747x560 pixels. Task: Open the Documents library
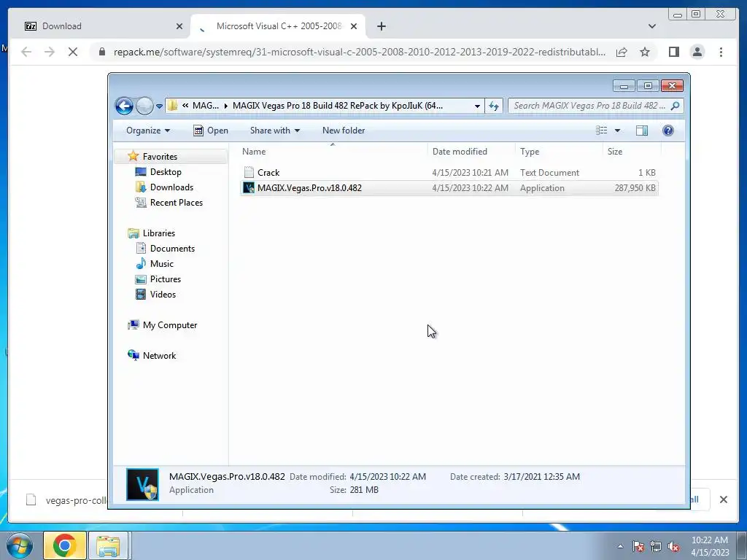tap(172, 248)
